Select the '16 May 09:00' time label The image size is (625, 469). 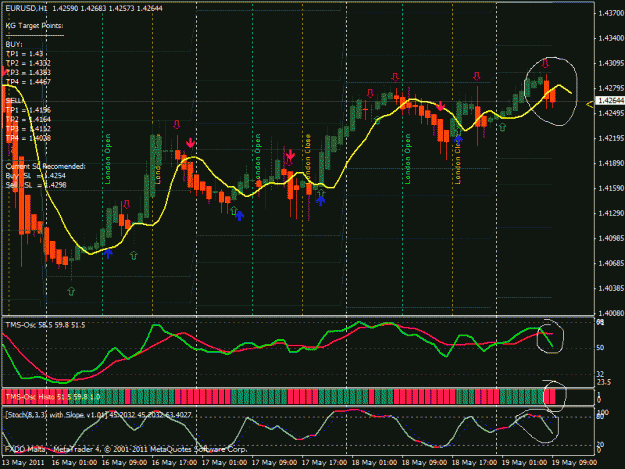click(x=124, y=463)
